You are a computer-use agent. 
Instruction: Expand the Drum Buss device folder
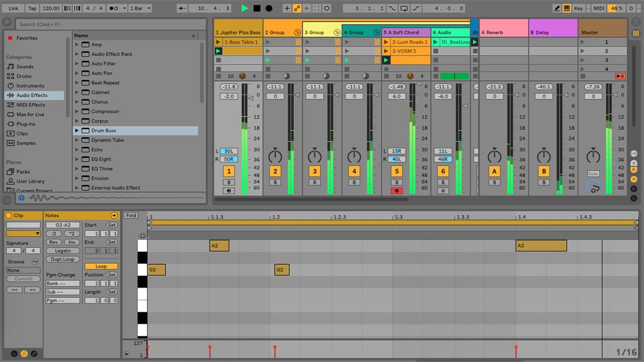click(x=77, y=131)
